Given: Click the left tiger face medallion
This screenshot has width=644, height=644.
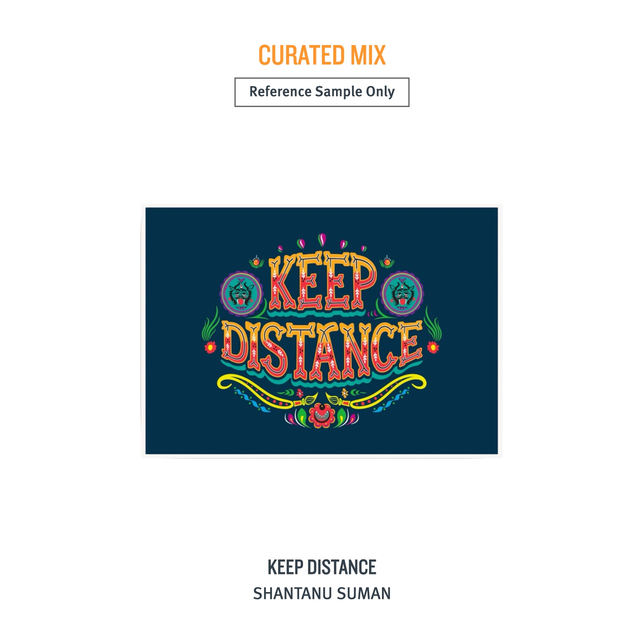Looking at the screenshot, I should pyautogui.click(x=242, y=293).
